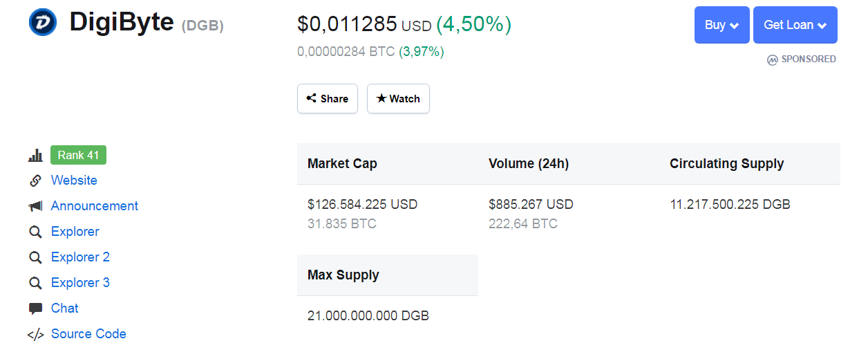Click the speech bubble Chat icon

[x=35, y=308]
